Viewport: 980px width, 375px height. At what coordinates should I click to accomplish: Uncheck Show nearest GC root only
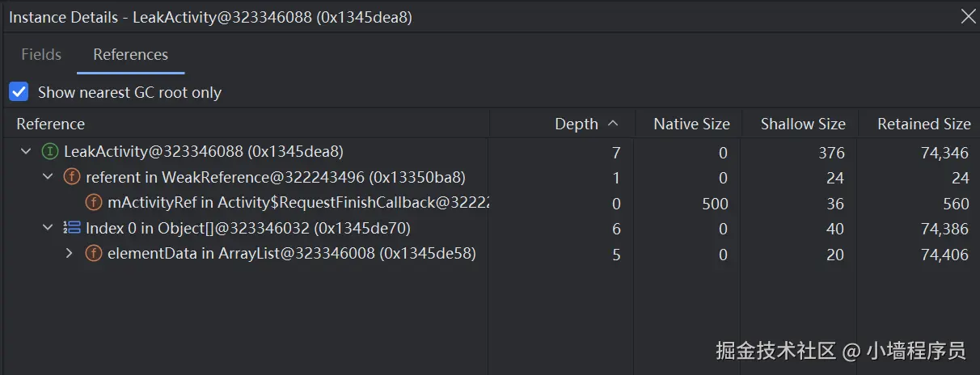19,92
